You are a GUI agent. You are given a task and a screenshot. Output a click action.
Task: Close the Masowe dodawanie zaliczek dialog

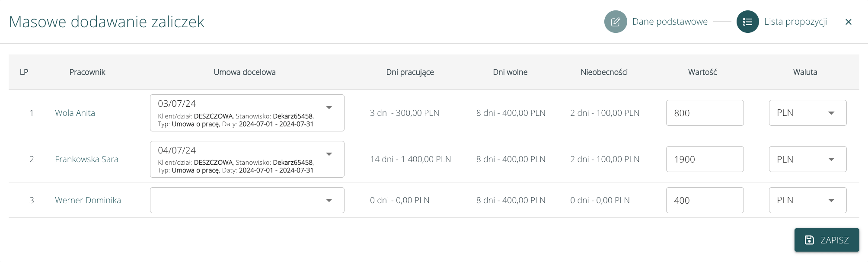(848, 22)
